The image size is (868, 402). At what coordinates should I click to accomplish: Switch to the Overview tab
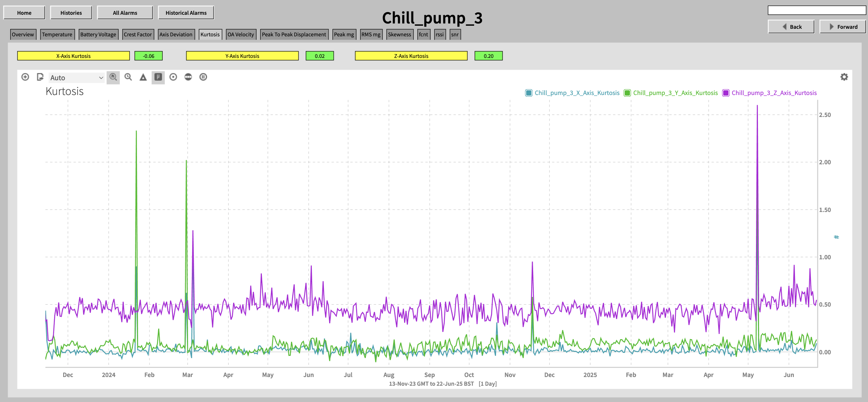[x=23, y=34]
